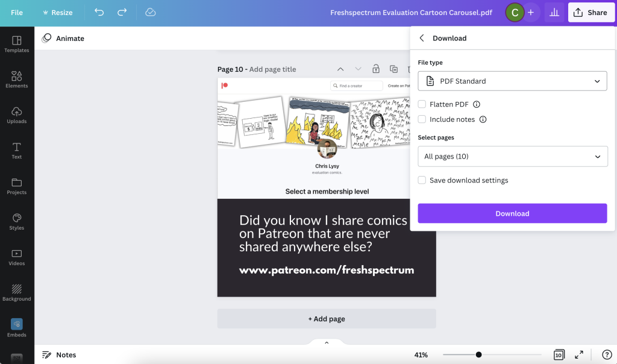Check the Save download settings box
The width and height of the screenshot is (617, 364).
422,180
